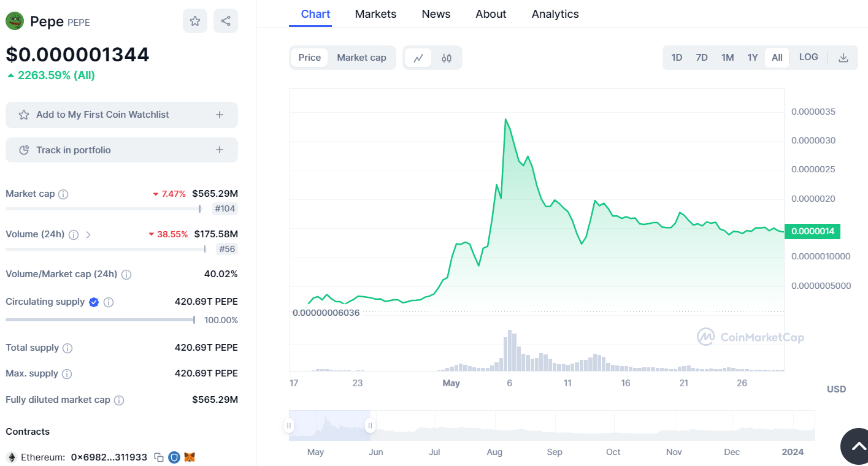The width and height of the screenshot is (868, 466).
Task: Open Max. supply info icon
Action: (67, 373)
